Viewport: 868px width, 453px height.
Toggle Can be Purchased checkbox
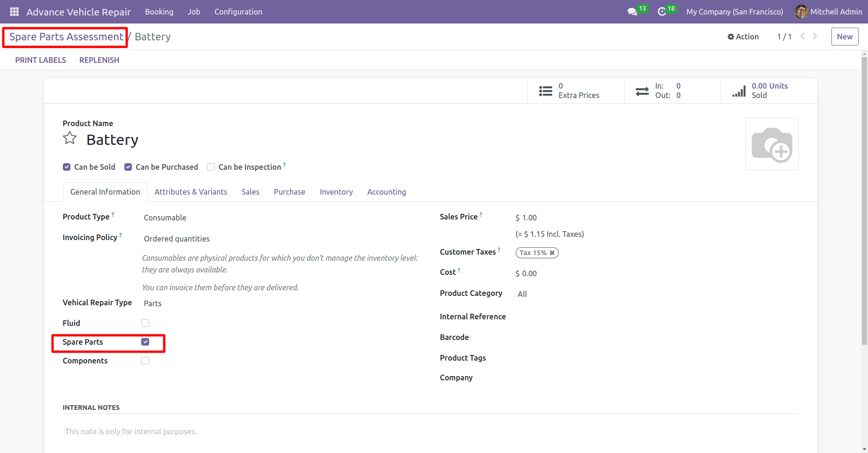[x=128, y=167]
